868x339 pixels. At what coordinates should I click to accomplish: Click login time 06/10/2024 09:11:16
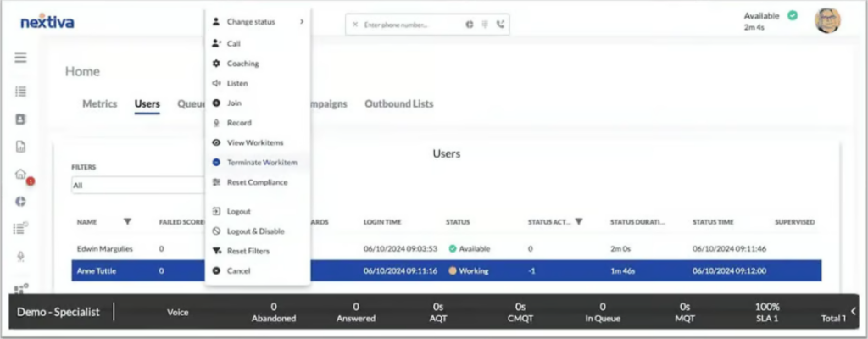(x=400, y=271)
